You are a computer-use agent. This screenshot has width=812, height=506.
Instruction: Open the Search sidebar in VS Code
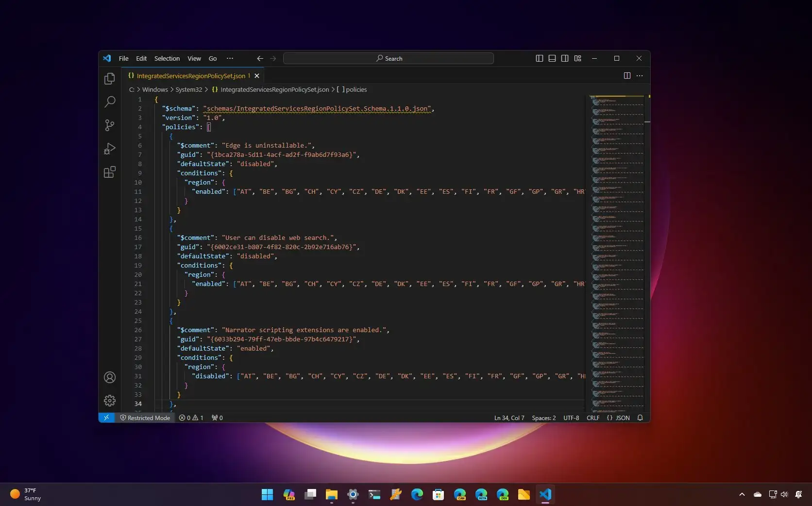110,102
